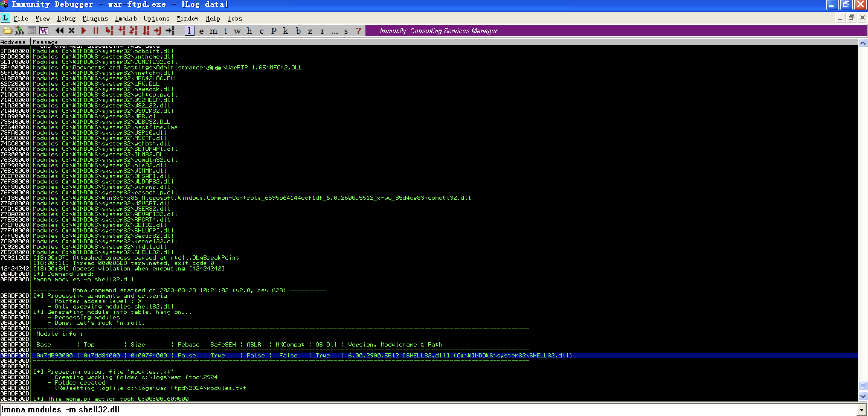Click Immunity Consulting Services Manager banner
The image size is (868, 416).
616,31
